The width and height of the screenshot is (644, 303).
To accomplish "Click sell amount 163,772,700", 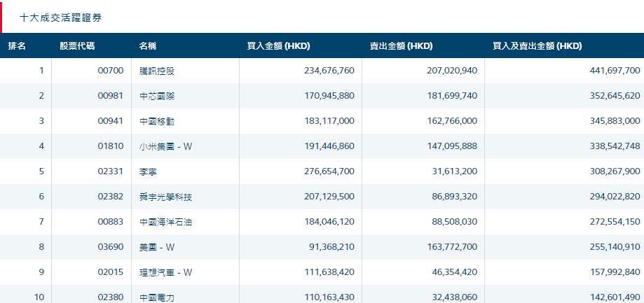I will pos(452,247).
